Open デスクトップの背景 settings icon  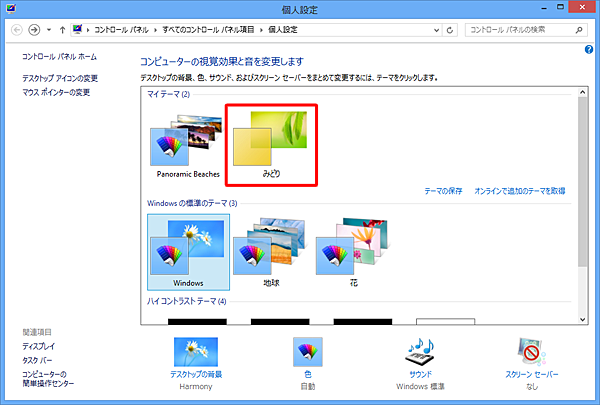(x=196, y=352)
